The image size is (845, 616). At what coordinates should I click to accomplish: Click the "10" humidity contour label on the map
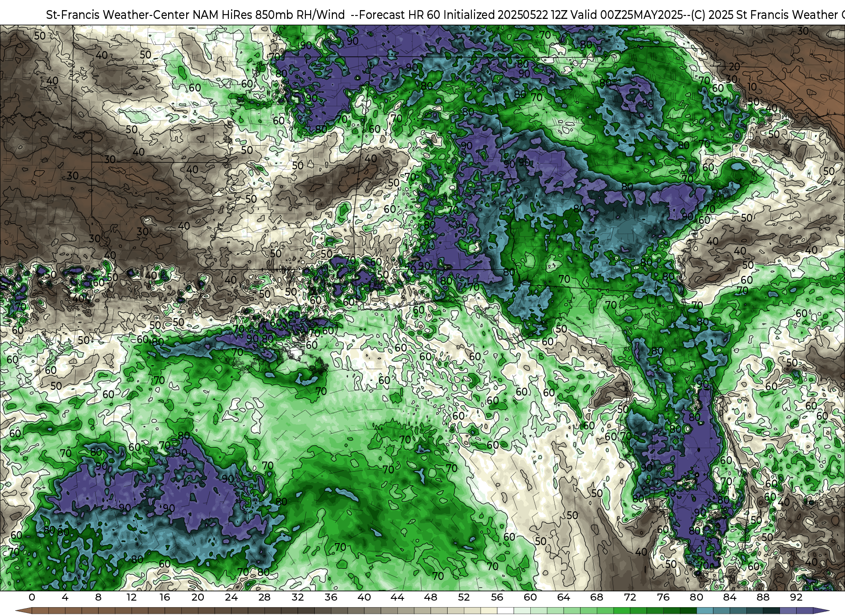tap(752, 87)
